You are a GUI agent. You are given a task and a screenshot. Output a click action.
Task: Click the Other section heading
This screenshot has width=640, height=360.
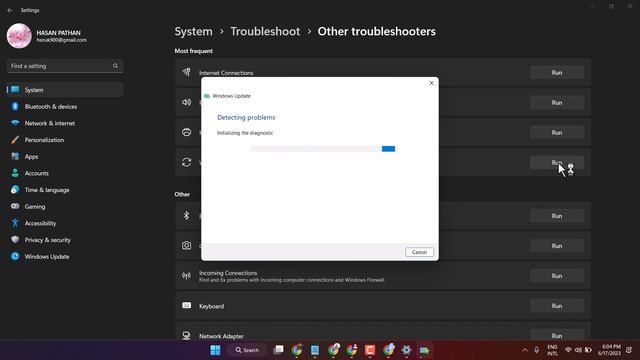pyautogui.click(x=182, y=194)
